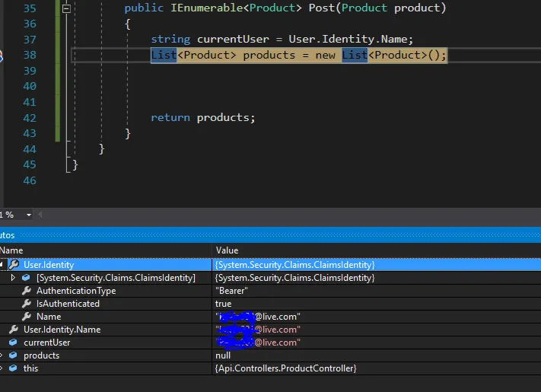
Task: Click the wrench icon beside AuthenticationType
Action: tap(26, 291)
